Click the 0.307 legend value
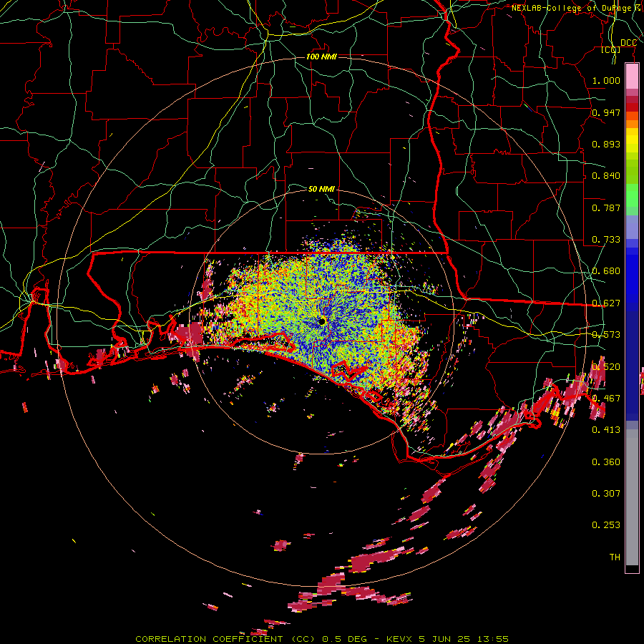This screenshot has width=644, height=644. click(x=606, y=494)
